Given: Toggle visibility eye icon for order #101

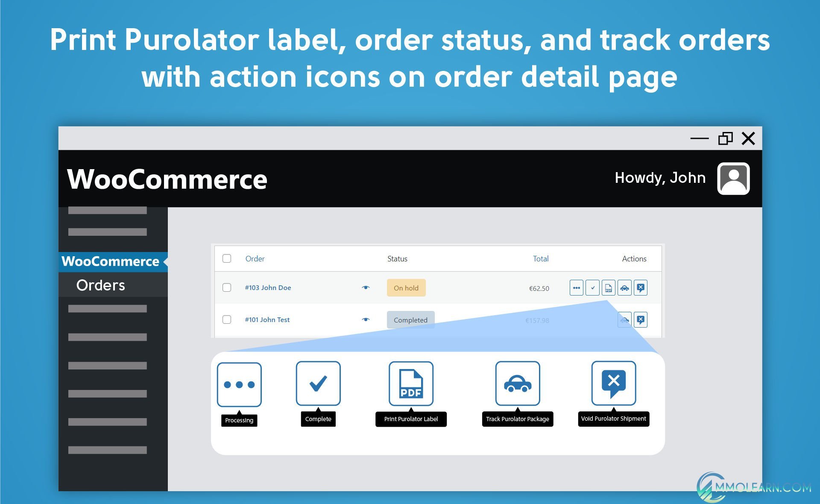Looking at the screenshot, I should tap(364, 319).
